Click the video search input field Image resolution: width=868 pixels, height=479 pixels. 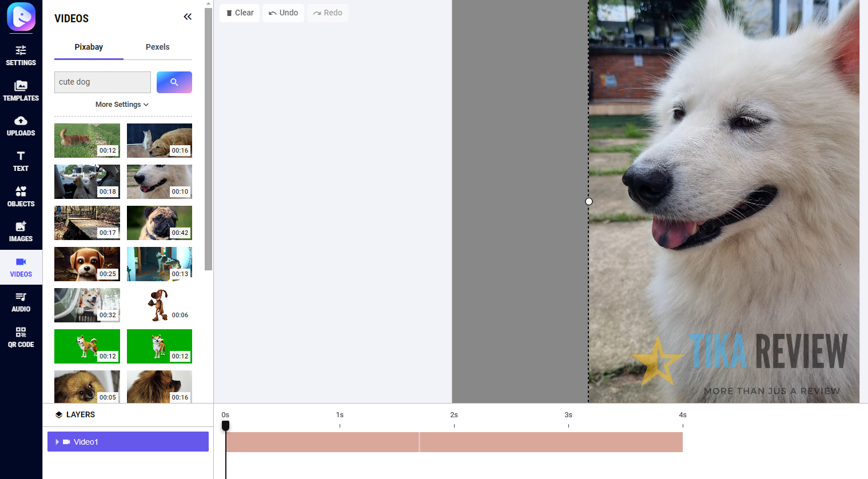pos(102,82)
